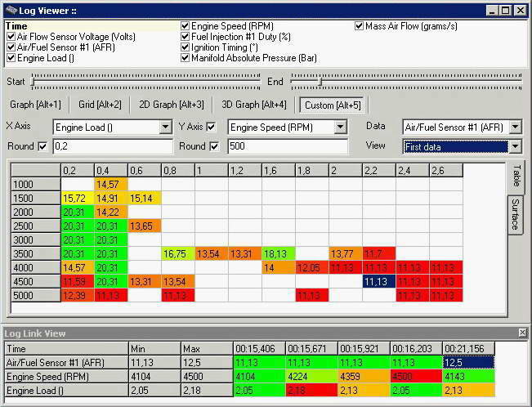Screen dimensions: 532x407
Task: Toggle the Manifold Absolute Pressure (Bar) checkbox
Action: click(x=185, y=58)
